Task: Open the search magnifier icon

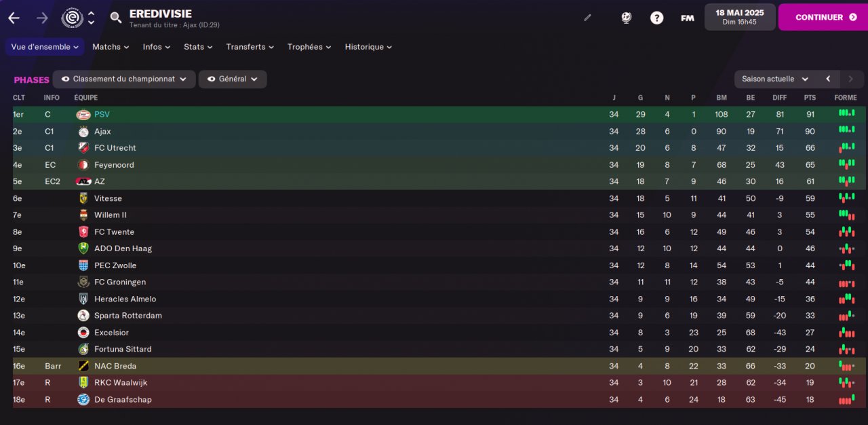Action: [116, 18]
